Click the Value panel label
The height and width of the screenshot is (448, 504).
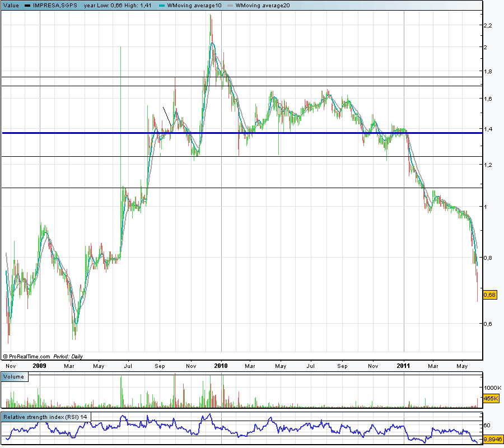[11, 5]
